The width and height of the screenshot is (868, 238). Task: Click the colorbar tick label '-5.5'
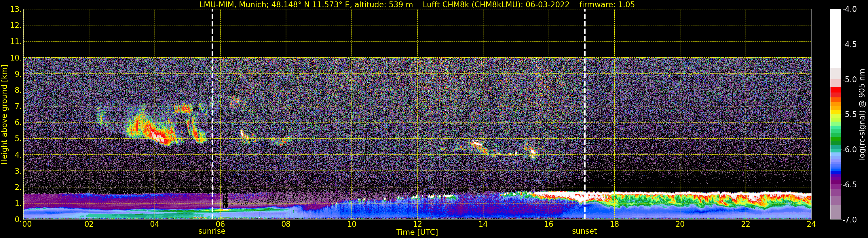tap(849, 115)
